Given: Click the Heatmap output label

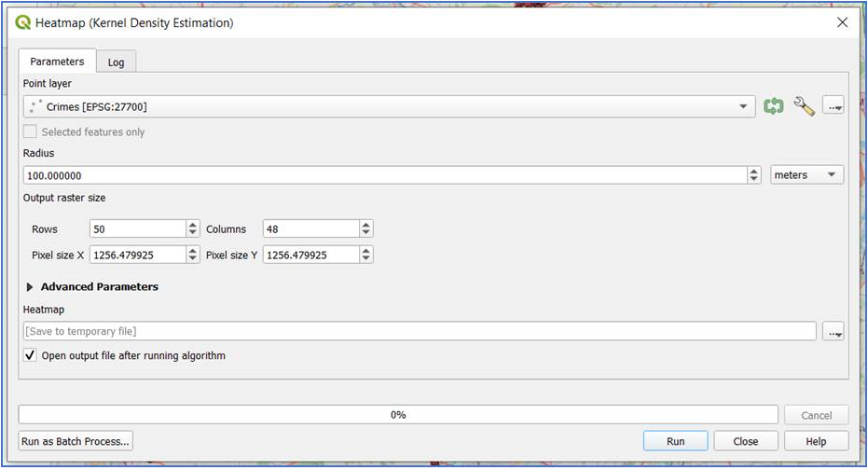Looking at the screenshot, I should pos(43,310).
